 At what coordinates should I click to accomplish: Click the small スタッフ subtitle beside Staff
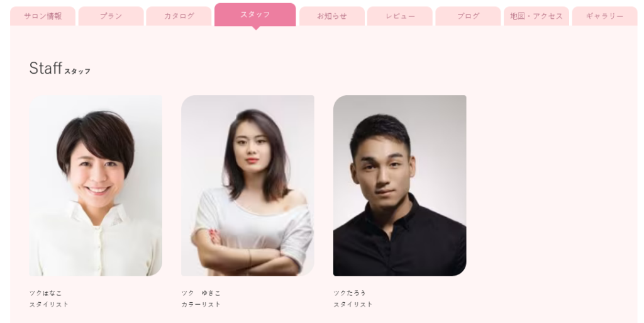77,71
